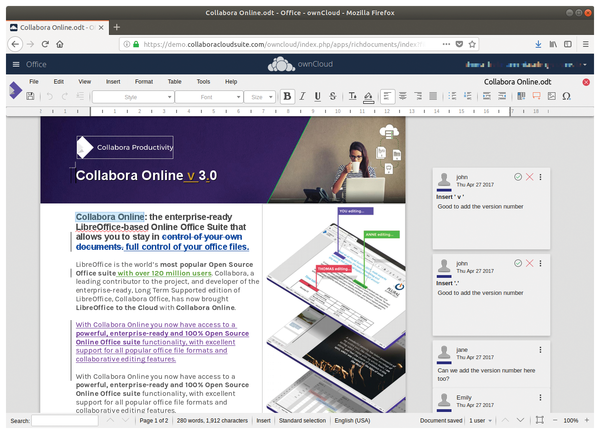The width and height of the screenshot is (600, 434).
Task: Accept john's "Insert '.'" change
Action: click(x=518, y=263)
